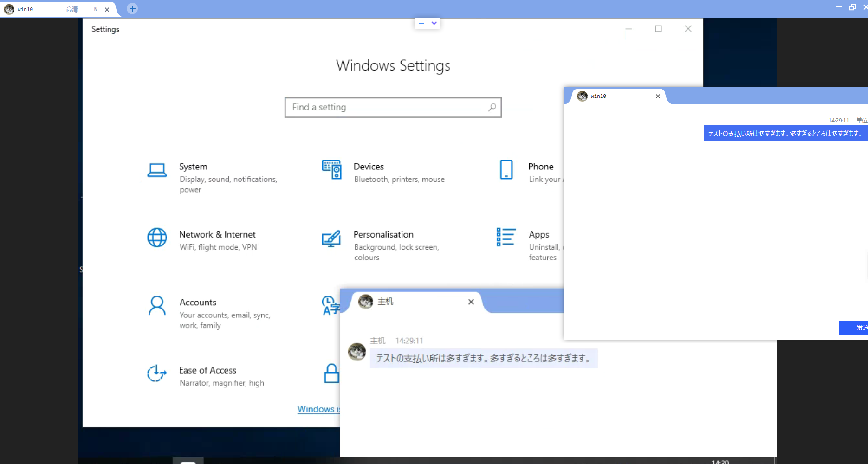
Task: Open the Ease of Access category title
Action: point(207,370)
